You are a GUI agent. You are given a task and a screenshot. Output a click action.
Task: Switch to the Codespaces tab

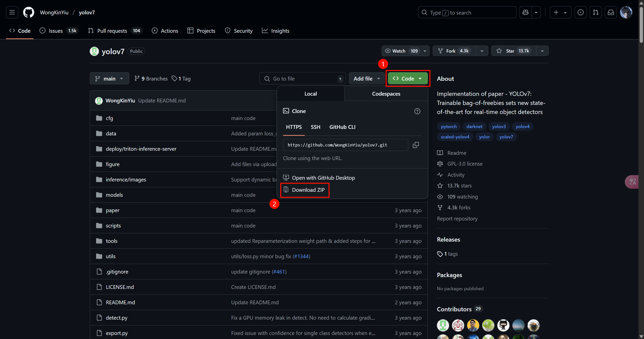click(386, 94)
